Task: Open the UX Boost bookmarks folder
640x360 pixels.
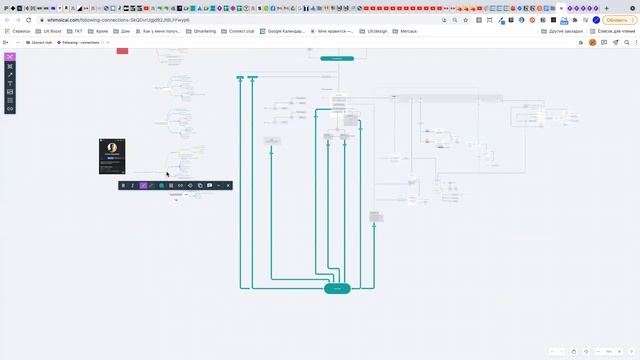Action: coord(48,31)
